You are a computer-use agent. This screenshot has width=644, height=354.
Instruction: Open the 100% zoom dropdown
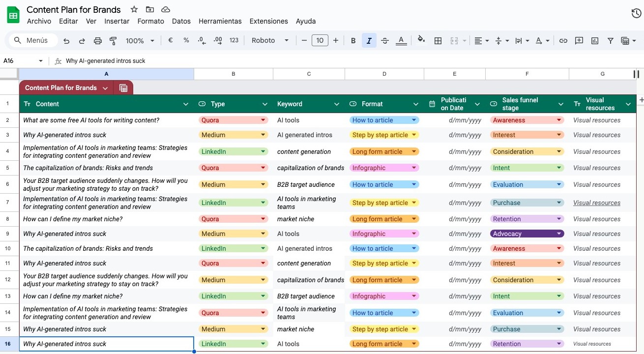pyautogui.click(x=140, y=41)
